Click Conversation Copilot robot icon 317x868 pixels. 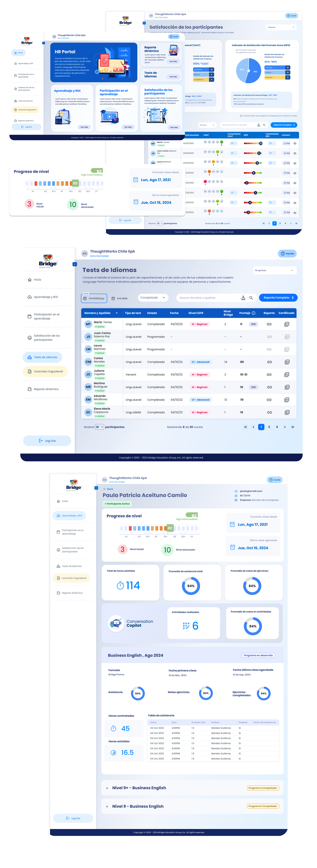(x=116, y=623)
